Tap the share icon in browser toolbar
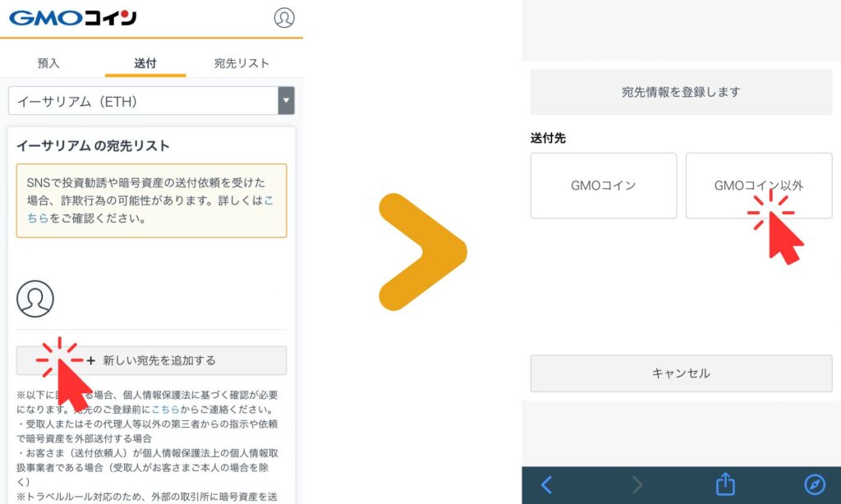Screen dimensions: 841x504 pos(725,483)
